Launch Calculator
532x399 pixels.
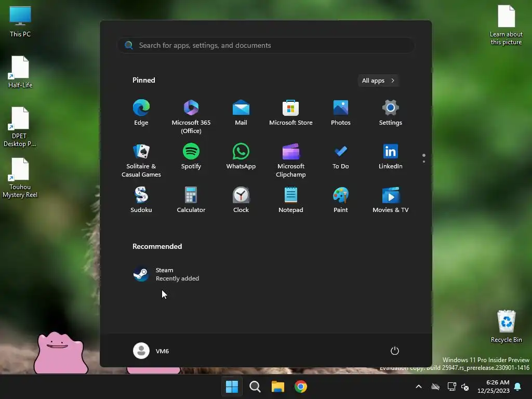tap(191, 200)
